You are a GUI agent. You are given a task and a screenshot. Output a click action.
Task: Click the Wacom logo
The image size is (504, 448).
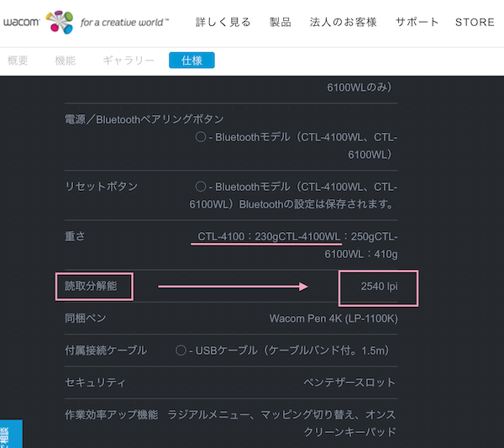pyautogui.click(x=22, y=22)
